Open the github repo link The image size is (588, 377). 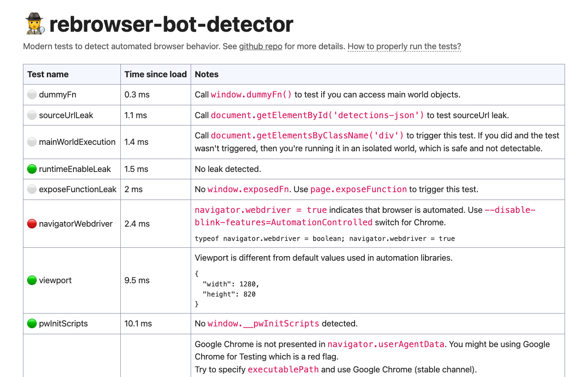tap(260, 46)
